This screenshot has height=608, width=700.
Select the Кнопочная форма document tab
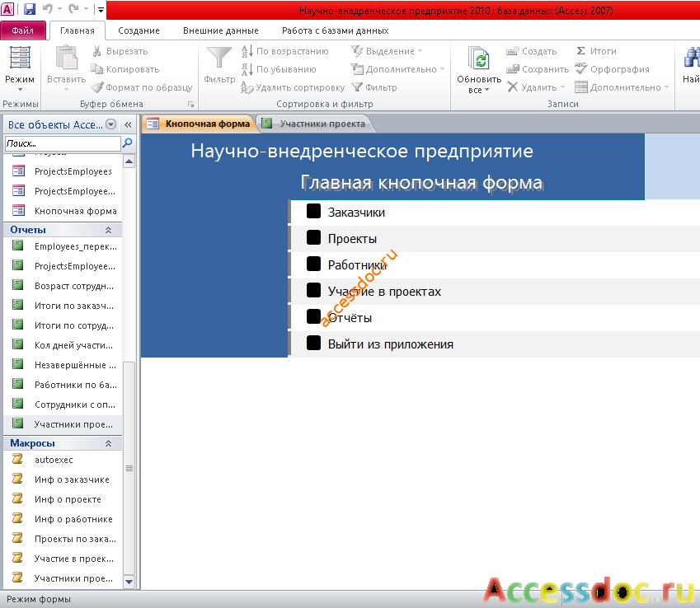[x=199, y=124]
